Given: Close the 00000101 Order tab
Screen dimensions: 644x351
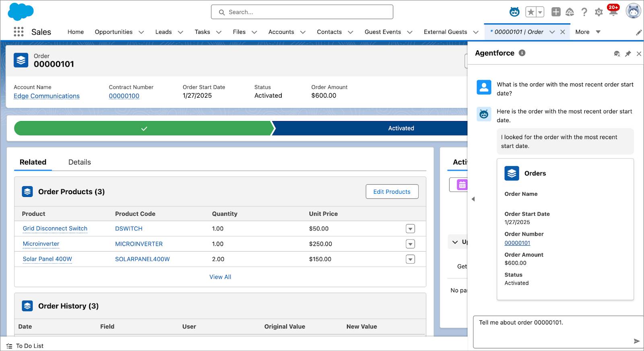Looking at the screenshot, I should [563, 32].
